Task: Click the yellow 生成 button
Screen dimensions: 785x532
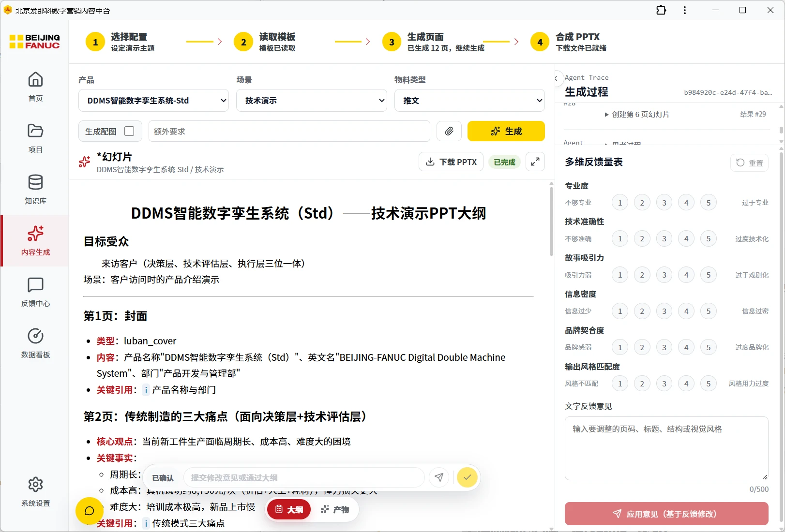Action: point(506,131)
